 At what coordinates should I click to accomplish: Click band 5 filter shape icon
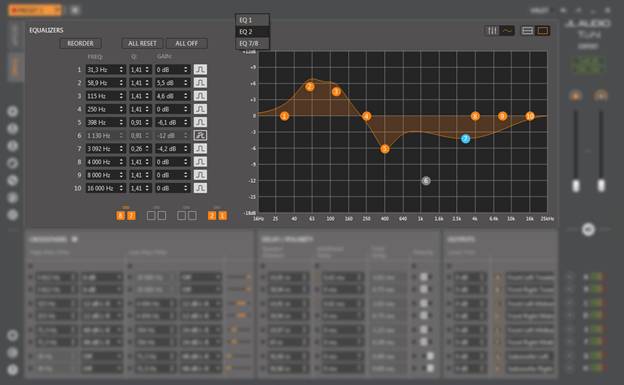(x=200, y=122)
